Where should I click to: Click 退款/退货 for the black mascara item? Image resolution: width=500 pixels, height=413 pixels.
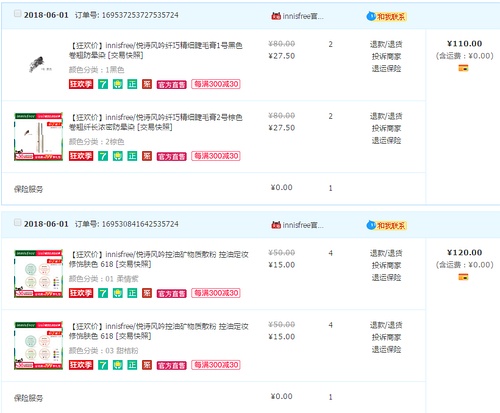pyautogui.click(x=386, y=44)
